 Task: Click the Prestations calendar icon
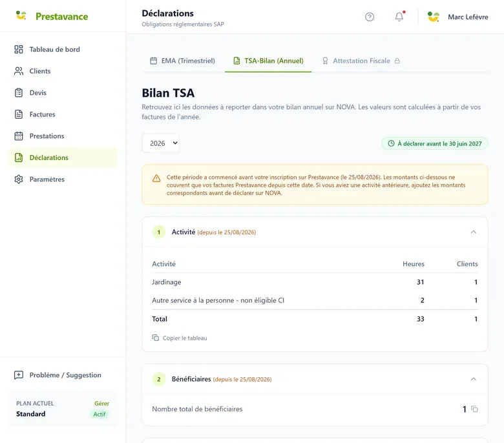[x=19, y=136]
